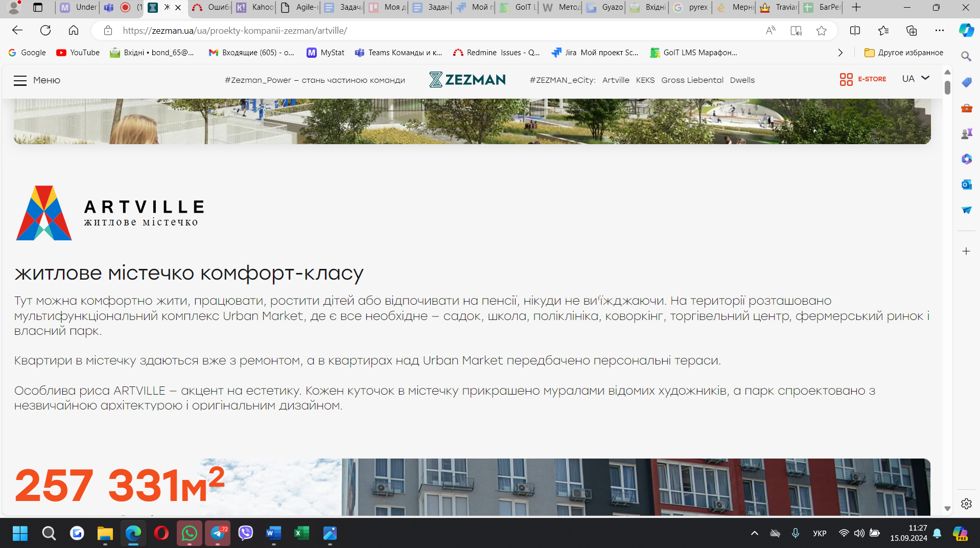This screenshot has width=980, height=548.
Task: Click the Read aloud icon in address bar
Action: click(x=770, y=31)
